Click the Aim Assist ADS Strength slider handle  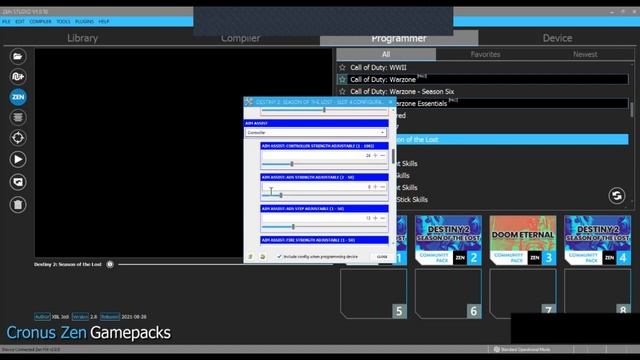(281, 196)
